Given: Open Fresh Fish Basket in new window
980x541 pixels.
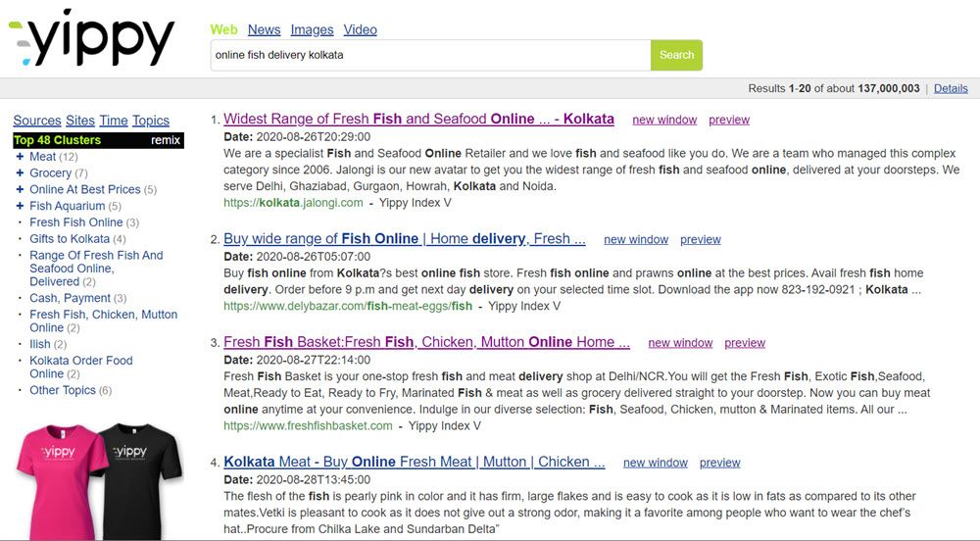Looking at the screenshot, I should point(680,343).
